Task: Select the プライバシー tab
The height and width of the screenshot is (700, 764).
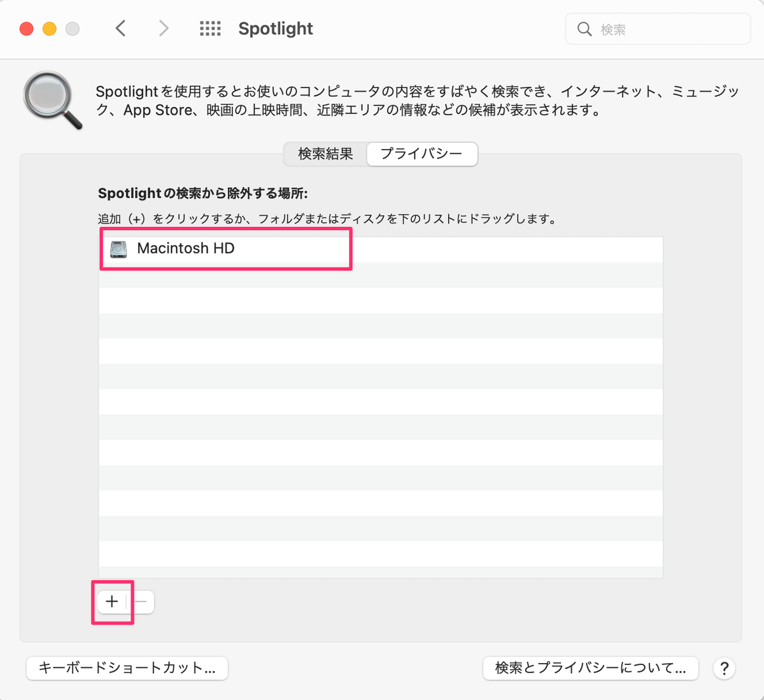Action: tap(421, 154)
